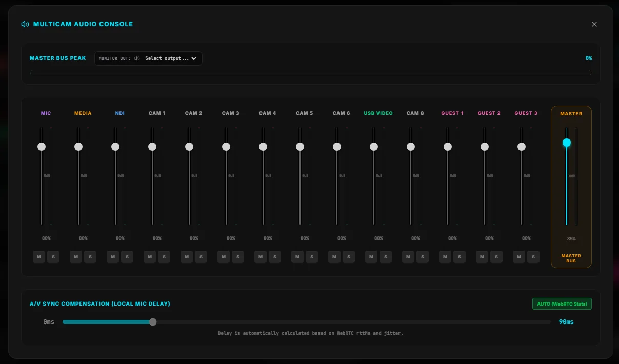Click the CAM 1 fader knob

tap(152, 147)
